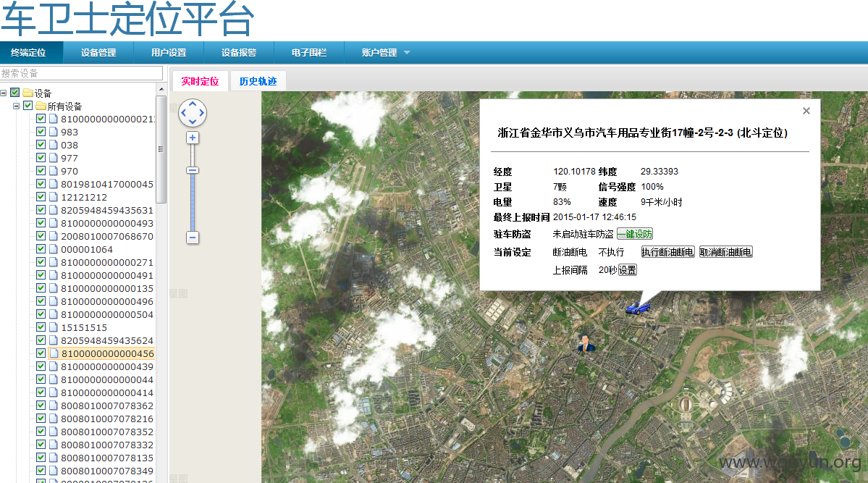Click the device tree scroll-up arrow
Image resolution: width=868 pixels, height=483 pixels.
click(x=161, y=88)
